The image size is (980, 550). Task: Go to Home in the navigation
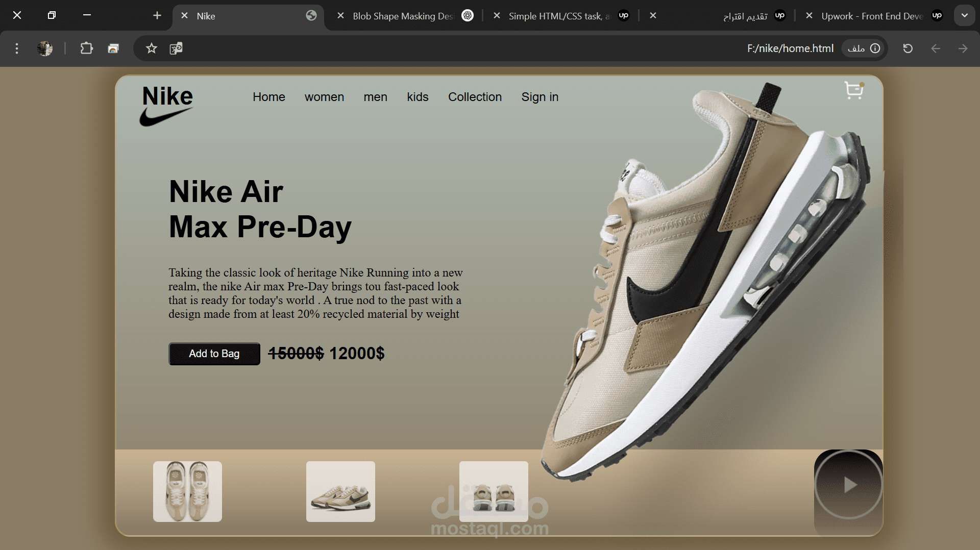point(269,97)
